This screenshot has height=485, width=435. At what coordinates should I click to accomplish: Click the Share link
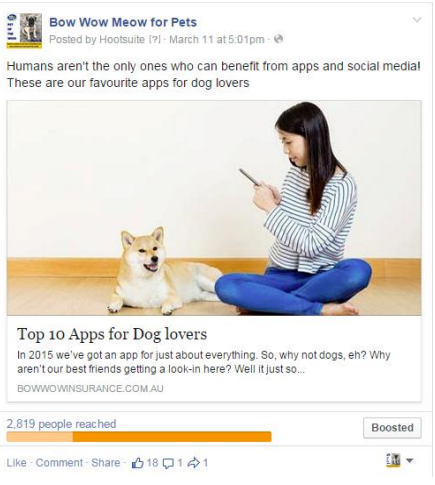point(106,463)
